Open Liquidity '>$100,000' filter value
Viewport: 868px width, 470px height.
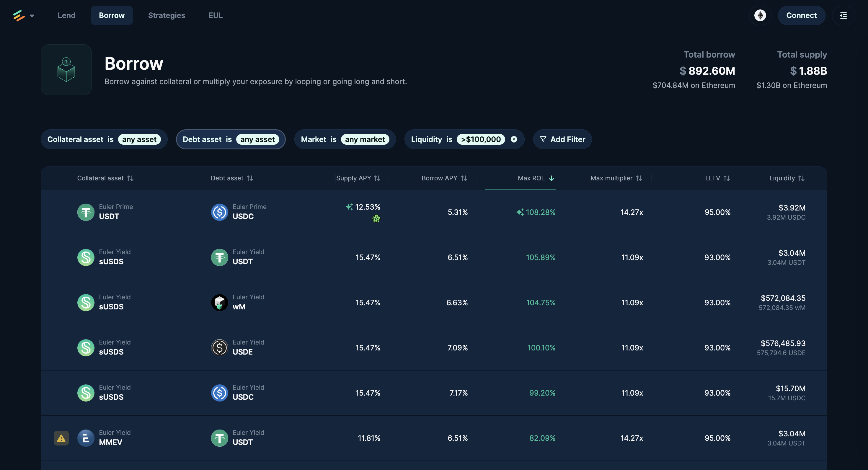click(481, 139)
